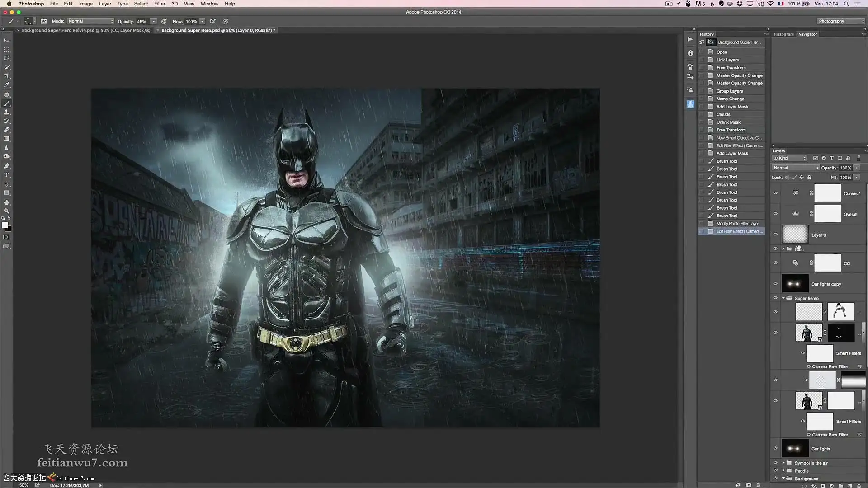Viewport: 868px width, 488px height.
Task: Select the Zoom tool
Action: coord(6,211)
